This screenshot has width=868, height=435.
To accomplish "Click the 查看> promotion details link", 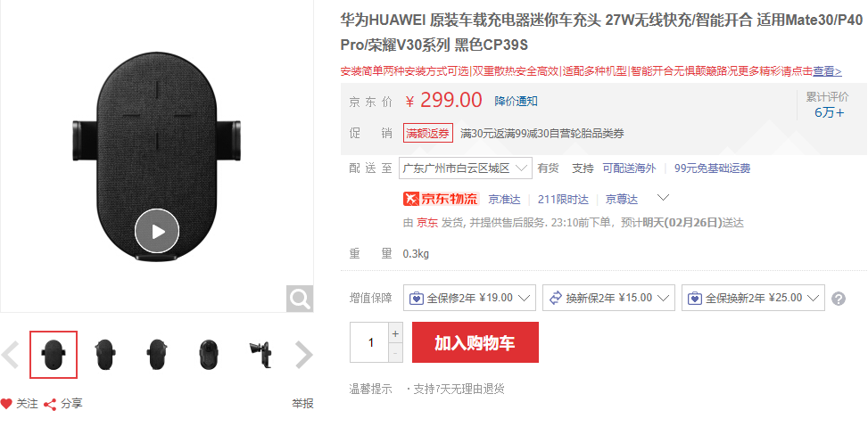I will 827,71.
